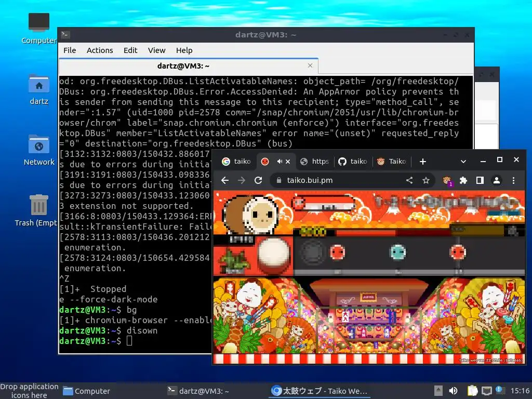Click '3 extension not supported.' text

(126, 206)
